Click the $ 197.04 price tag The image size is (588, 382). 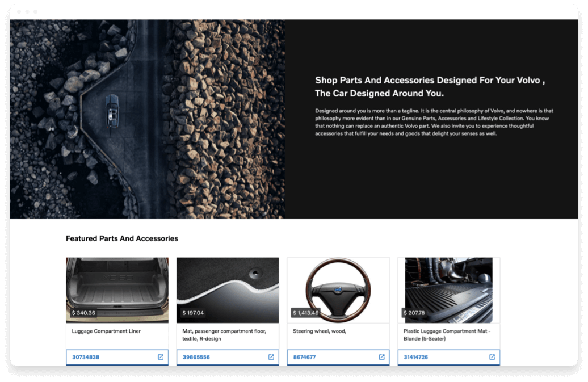(193, 313)
